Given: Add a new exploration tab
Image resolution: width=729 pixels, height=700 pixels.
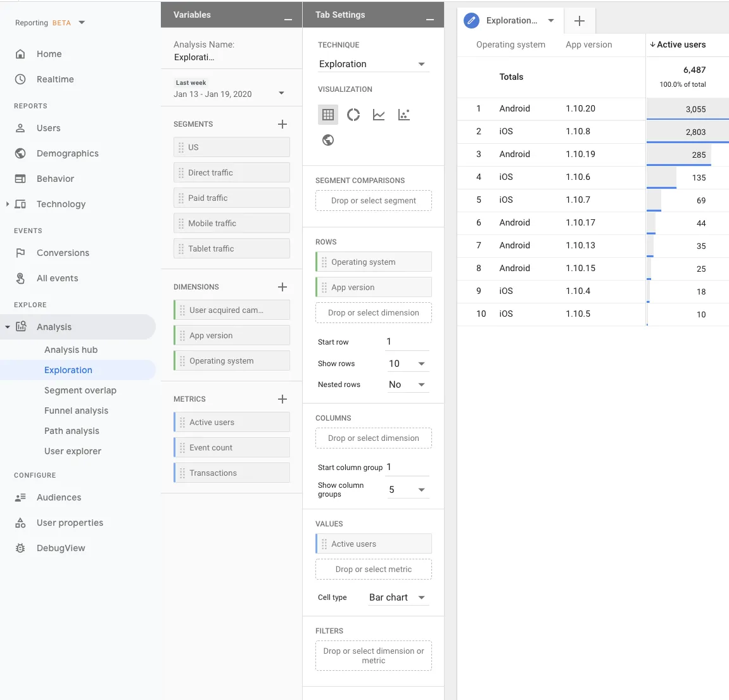Looking at the screenshot, I should (580, 20).
